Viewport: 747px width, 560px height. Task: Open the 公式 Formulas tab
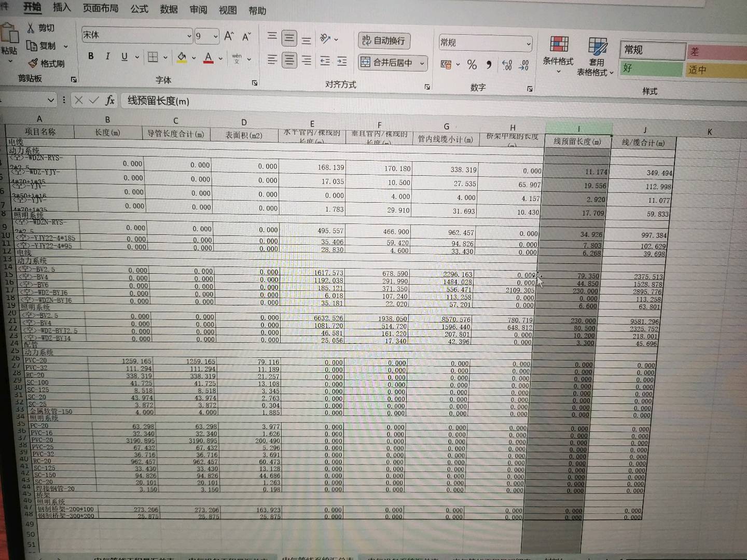coord(139,9)
